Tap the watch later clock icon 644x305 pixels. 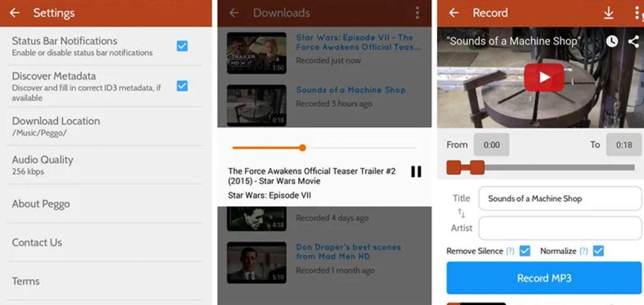(x=612, y=41)
